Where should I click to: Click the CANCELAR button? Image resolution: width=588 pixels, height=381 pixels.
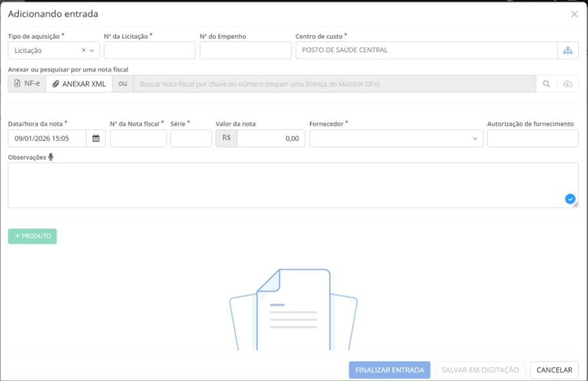tap(554, 370)
